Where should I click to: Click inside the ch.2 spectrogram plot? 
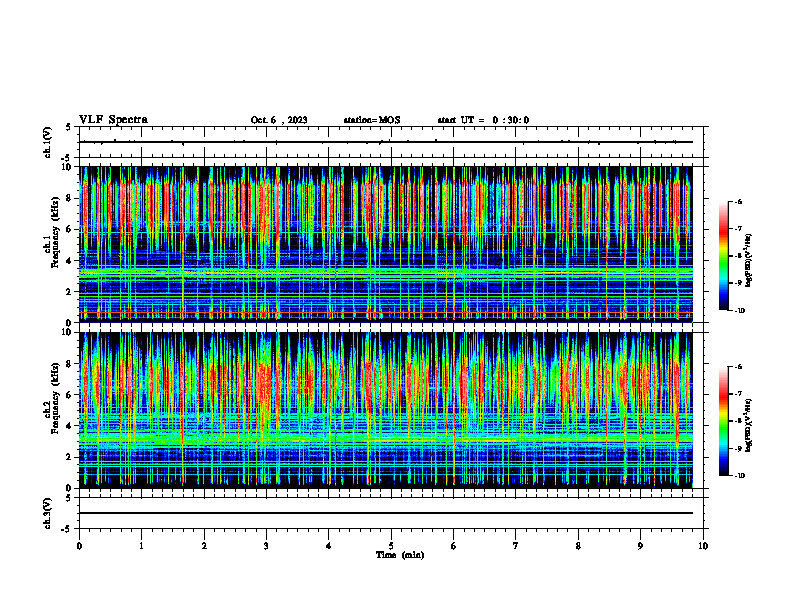pos(385,410)
